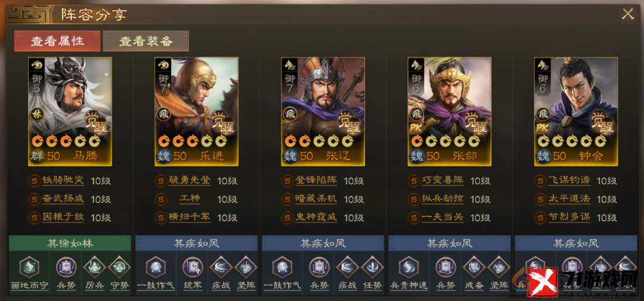
Task: Switch to the 查看属性 tab
Action: pyautogui.click(x=57, y=41)
